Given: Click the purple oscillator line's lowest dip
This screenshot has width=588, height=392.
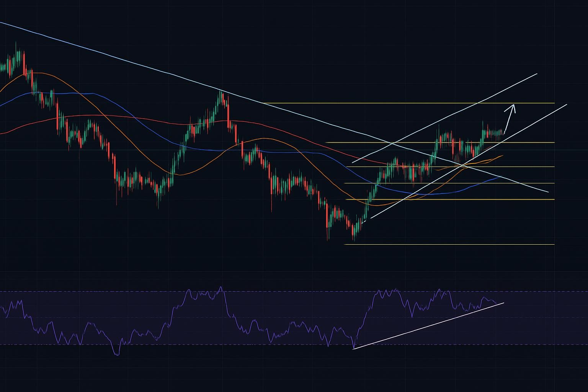Looking at the screenshot, I should [117, 354].
